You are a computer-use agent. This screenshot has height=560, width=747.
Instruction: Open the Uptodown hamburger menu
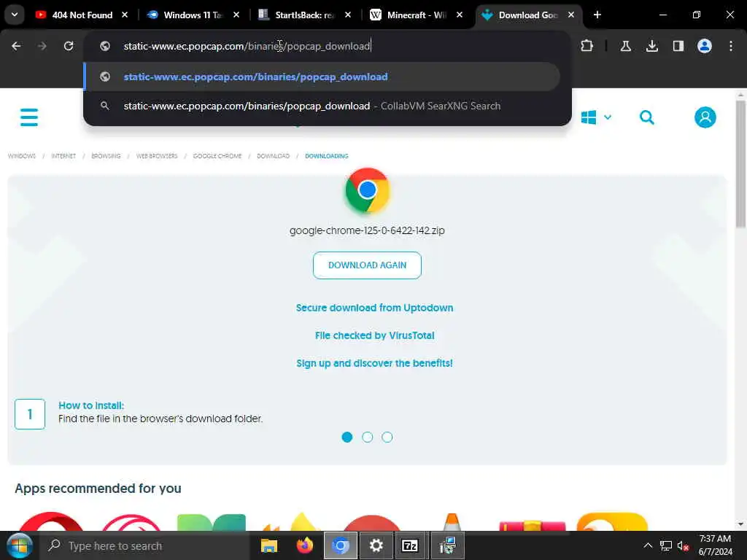tap(29, 117)
